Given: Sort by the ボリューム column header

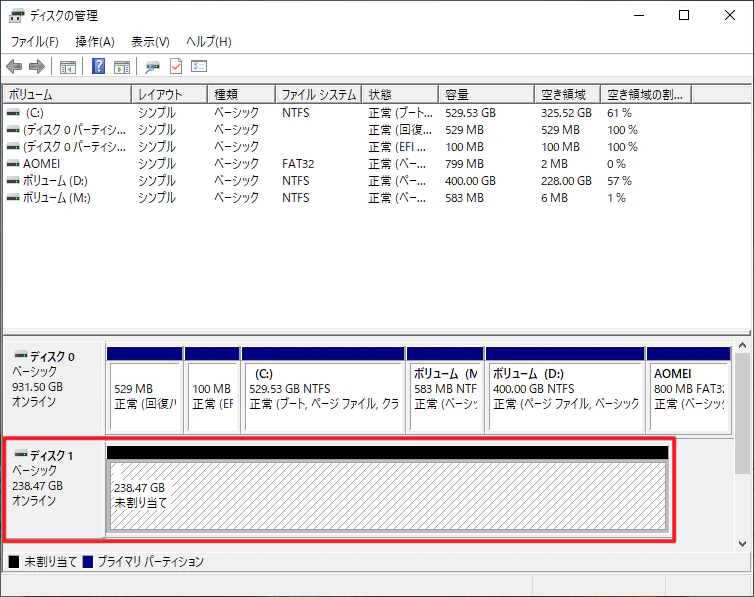Looking at the screenshot, I should click(67, 94).
